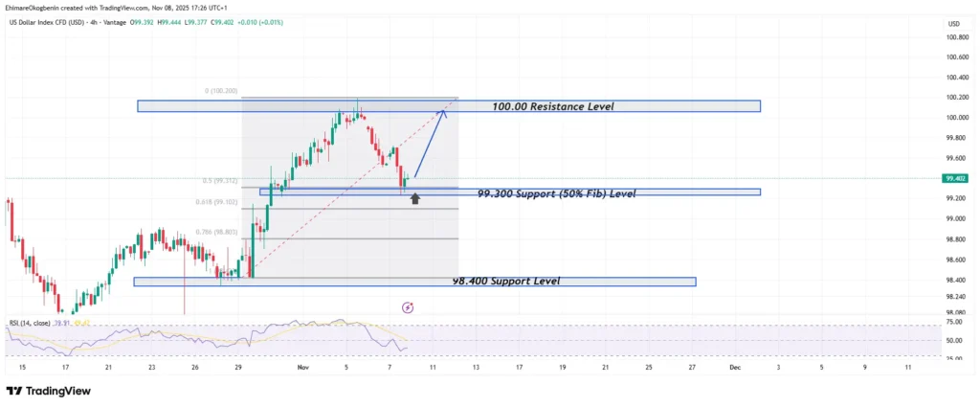Click the 19 date axis label
The height and width of the screenshot is (407, 980).
pos(563,368)
